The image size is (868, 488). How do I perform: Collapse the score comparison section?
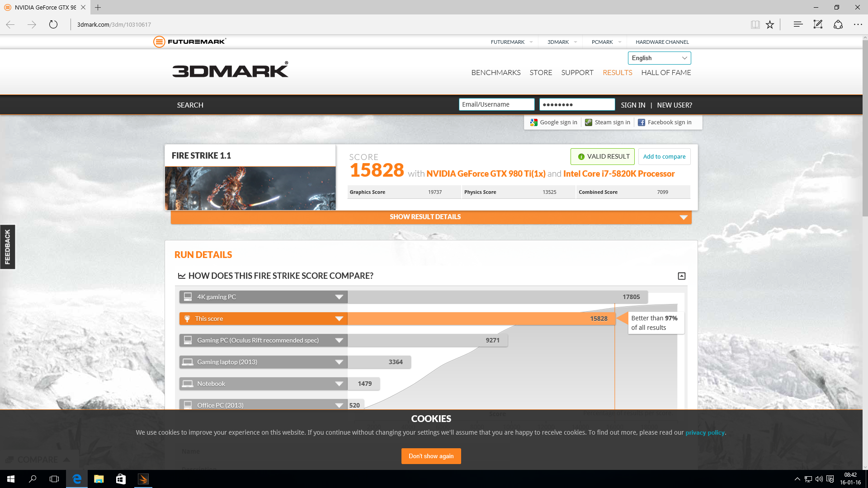[x=682, y=276]
